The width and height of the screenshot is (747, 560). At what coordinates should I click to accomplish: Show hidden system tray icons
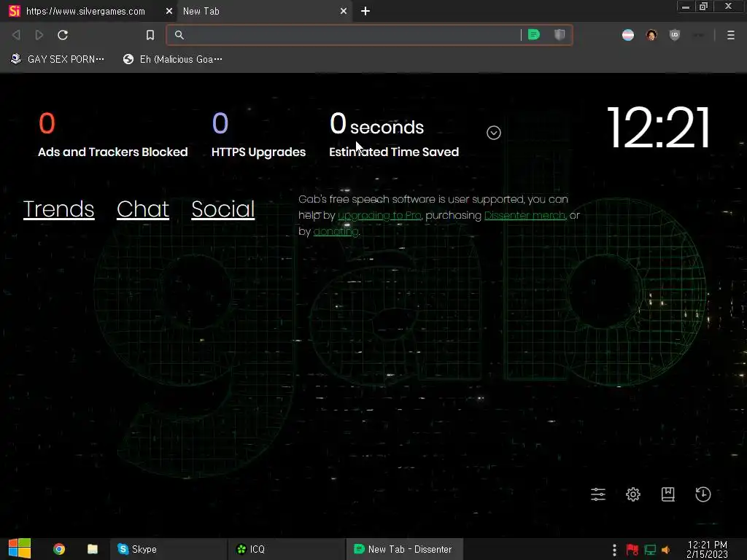(614, 550)
